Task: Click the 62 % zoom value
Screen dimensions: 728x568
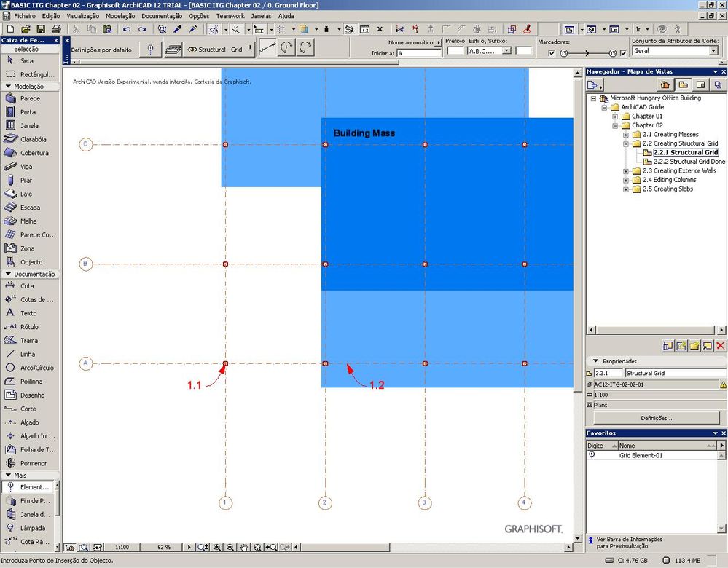Action: click(x=165, y=548)
